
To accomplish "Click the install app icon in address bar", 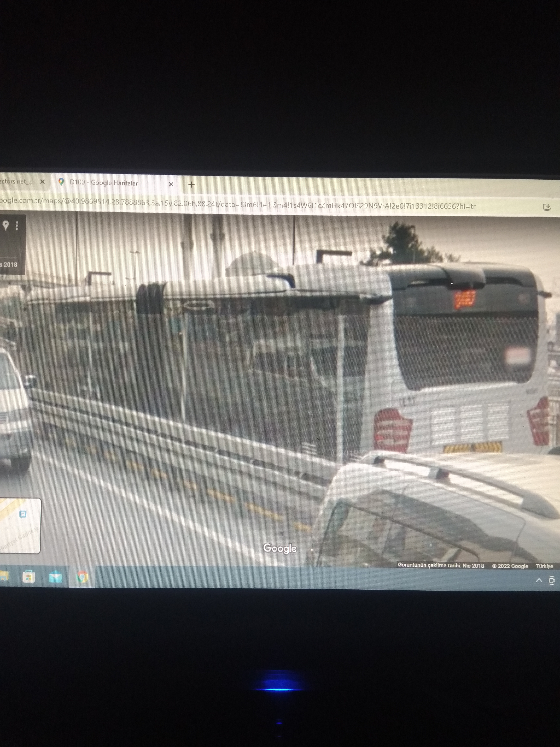I will pyautogui.click(x=547, y=207).
